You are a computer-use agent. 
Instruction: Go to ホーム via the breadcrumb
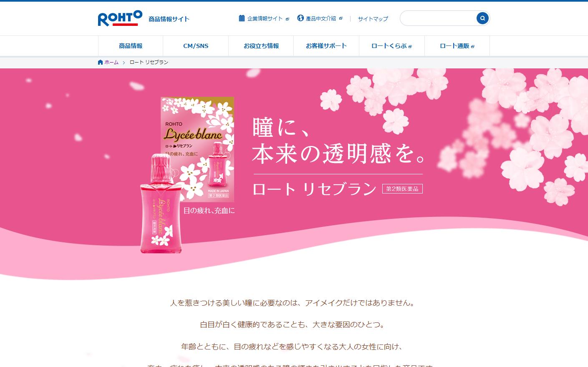tap(111, 62)
